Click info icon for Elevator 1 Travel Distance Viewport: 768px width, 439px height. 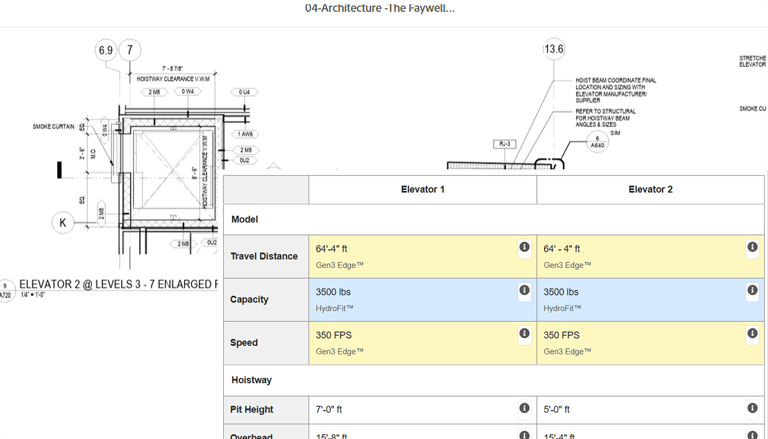524,247
